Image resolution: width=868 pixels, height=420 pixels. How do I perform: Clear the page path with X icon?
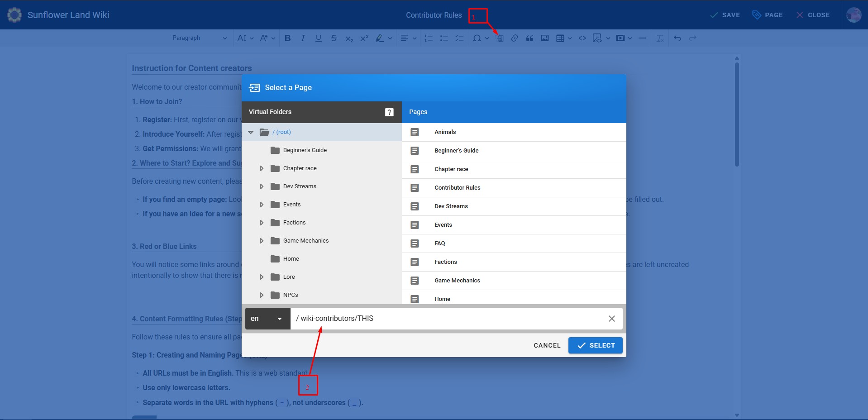point(611,319)
